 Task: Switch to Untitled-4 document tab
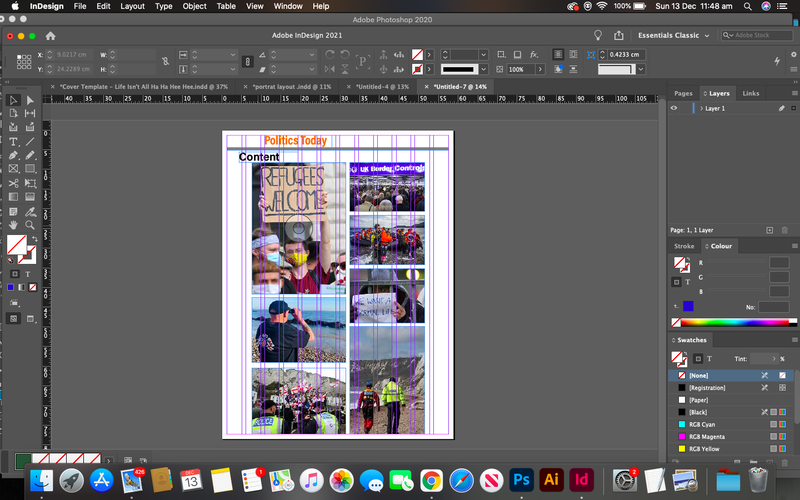(383, 87)
